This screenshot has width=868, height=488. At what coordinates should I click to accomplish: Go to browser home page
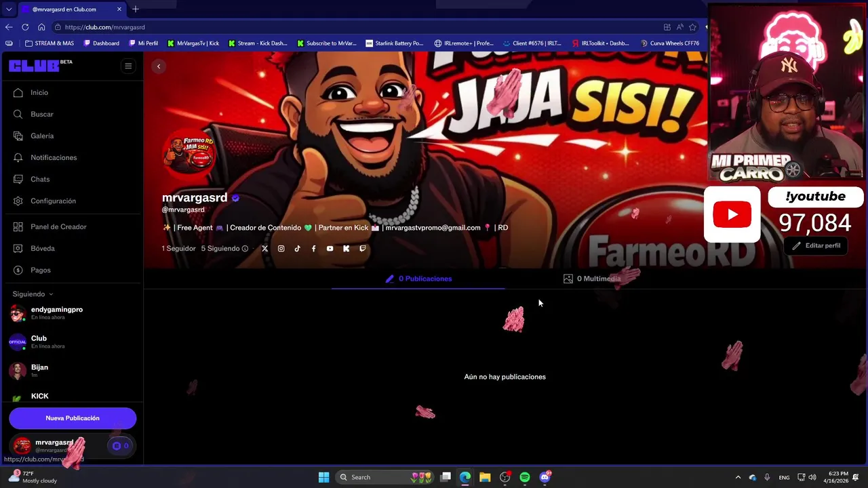(x=41, y=27)
